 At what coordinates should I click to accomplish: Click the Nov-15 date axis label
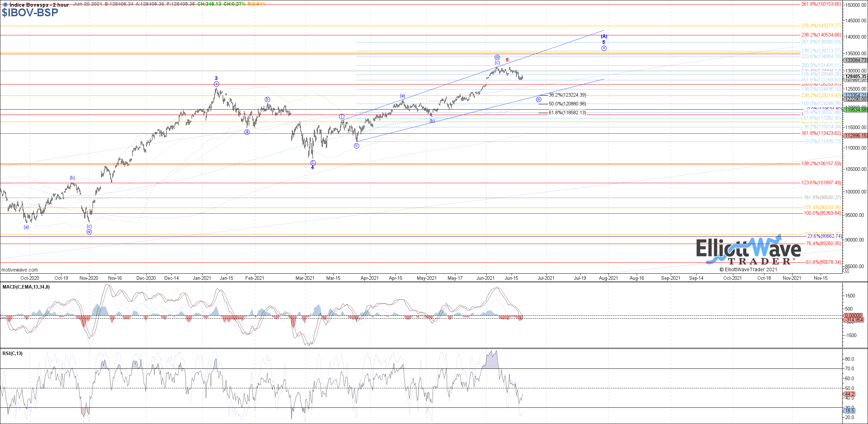(x=821, y=278)
